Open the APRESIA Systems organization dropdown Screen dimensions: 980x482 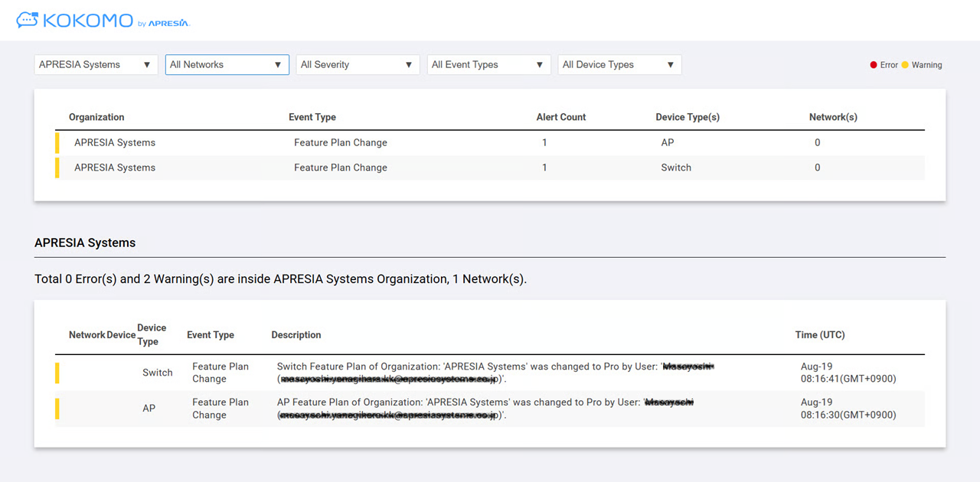96,65
